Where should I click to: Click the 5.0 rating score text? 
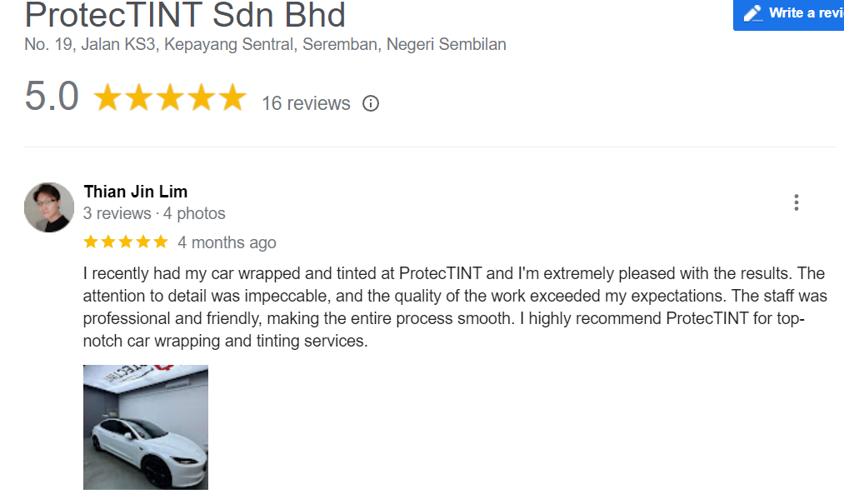point(52,96)
